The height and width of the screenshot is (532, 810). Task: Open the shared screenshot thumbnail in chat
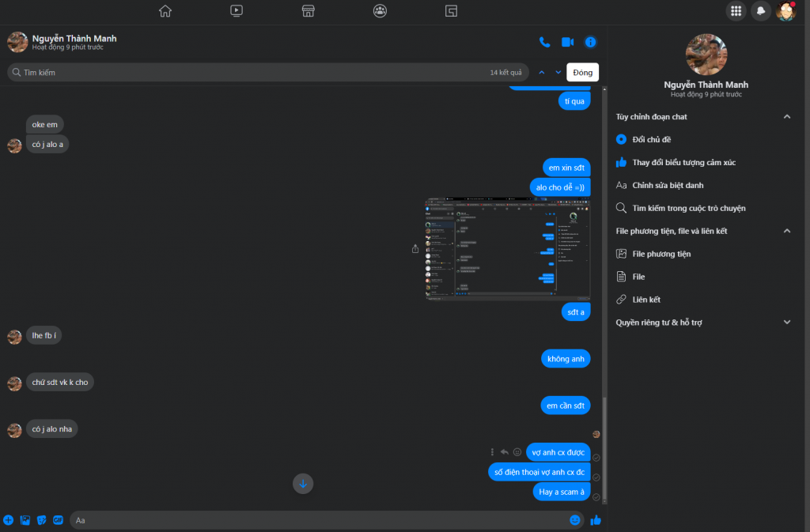[508, 249]
